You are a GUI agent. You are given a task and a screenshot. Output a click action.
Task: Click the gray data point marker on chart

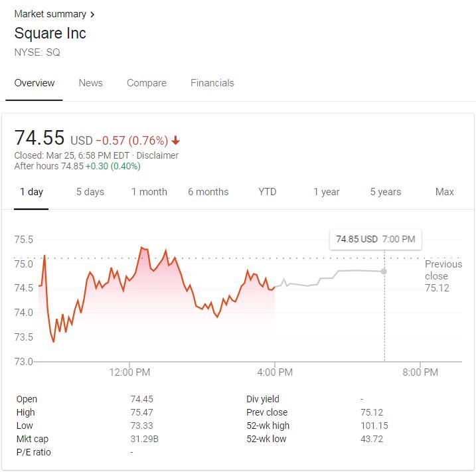tap(384, 271)
